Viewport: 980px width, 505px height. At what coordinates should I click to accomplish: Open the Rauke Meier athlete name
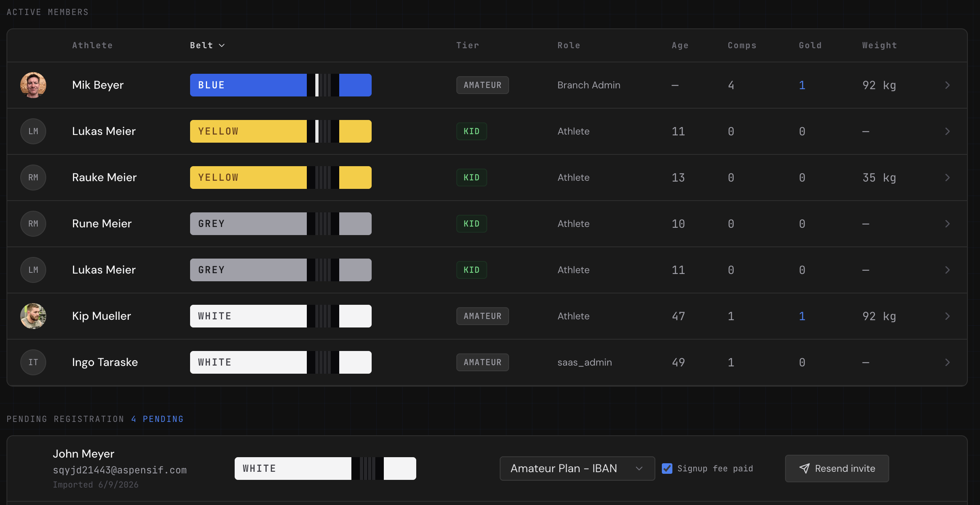(x=104, y=178)
